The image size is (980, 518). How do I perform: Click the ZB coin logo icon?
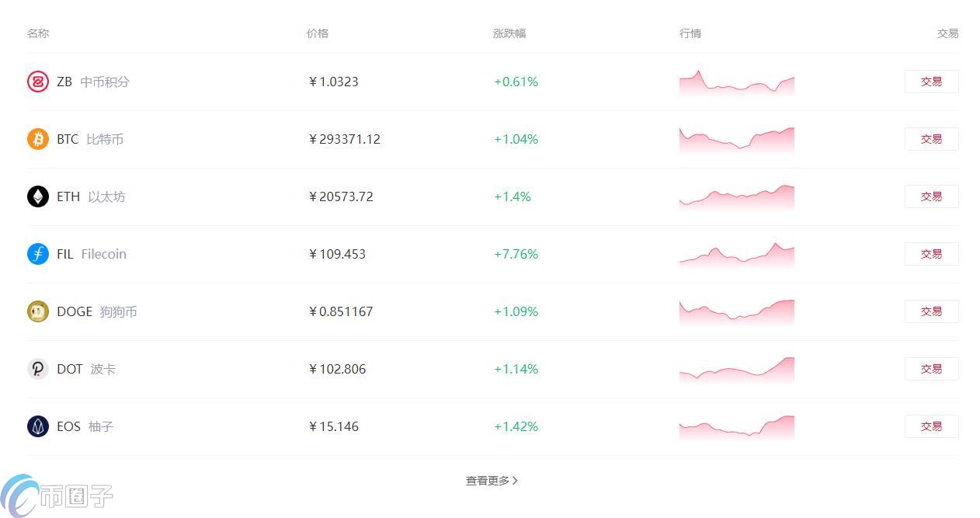coord(38,82)
